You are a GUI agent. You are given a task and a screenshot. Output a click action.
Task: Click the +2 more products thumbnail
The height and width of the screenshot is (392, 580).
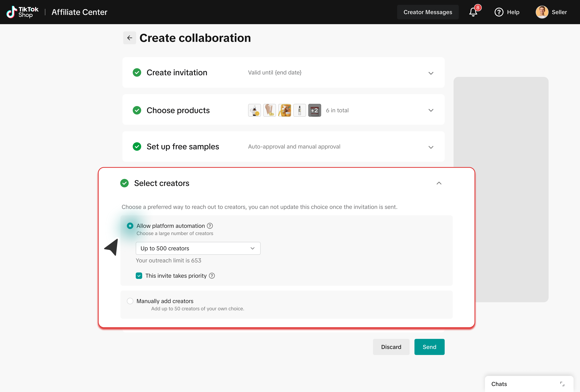tap(314, 110)
